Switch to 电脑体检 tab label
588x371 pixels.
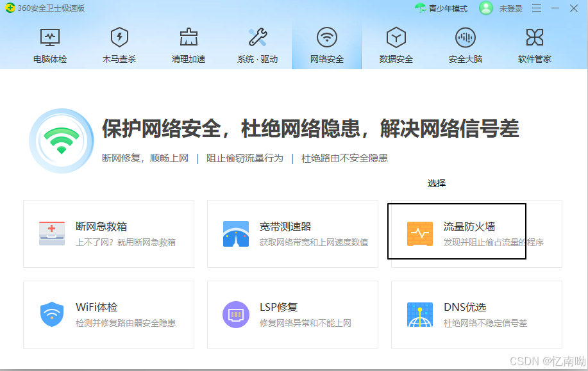pos(50,59)
